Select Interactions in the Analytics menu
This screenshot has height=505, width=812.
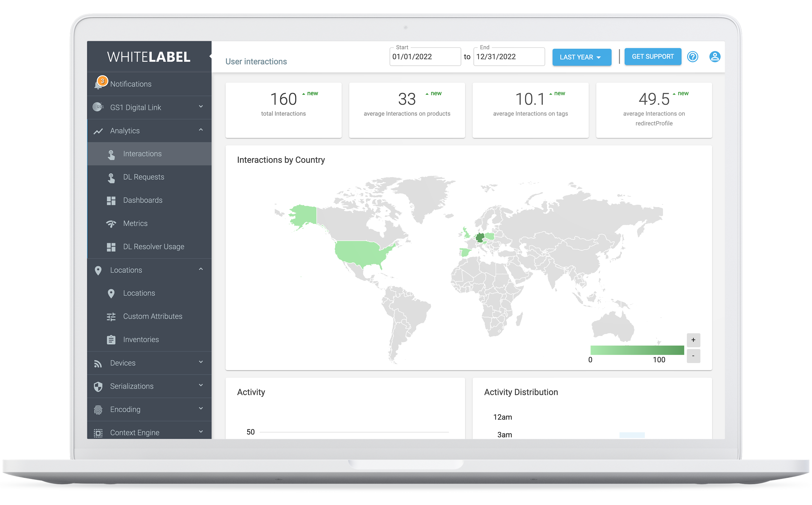pos(149,154)
